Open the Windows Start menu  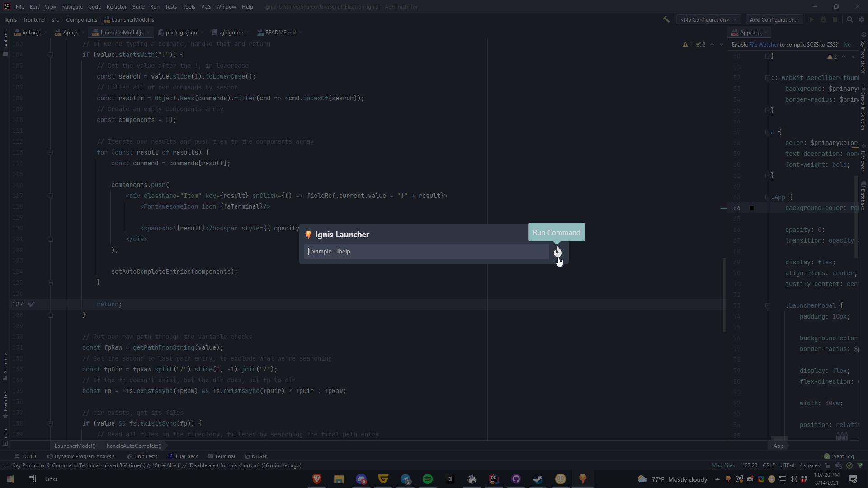[11, 479]
